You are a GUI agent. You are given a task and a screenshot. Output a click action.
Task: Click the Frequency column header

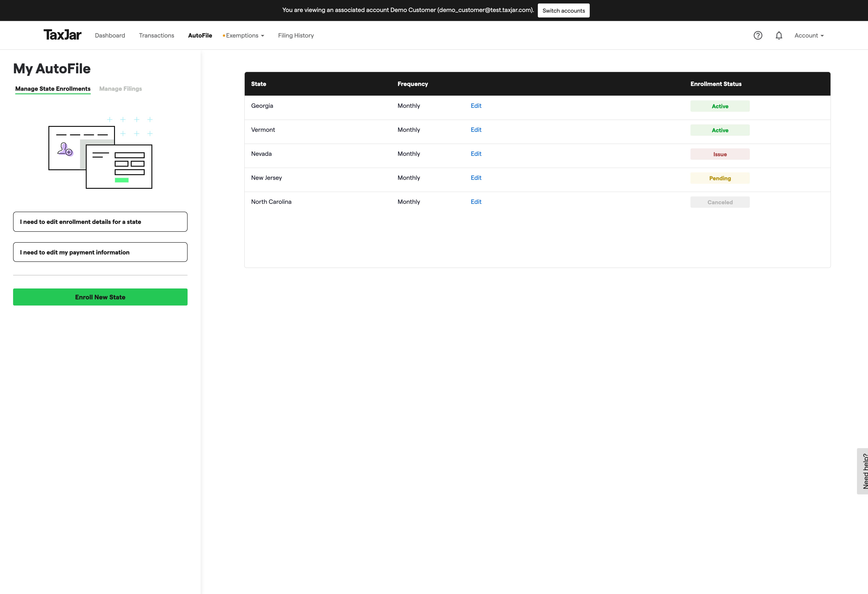(x=413, y=84)
